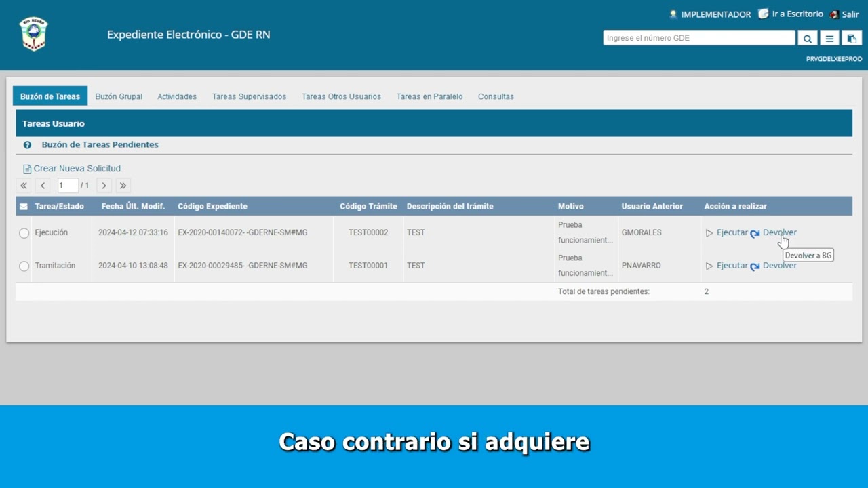Switch to Actividades tab

coord(177,96)
